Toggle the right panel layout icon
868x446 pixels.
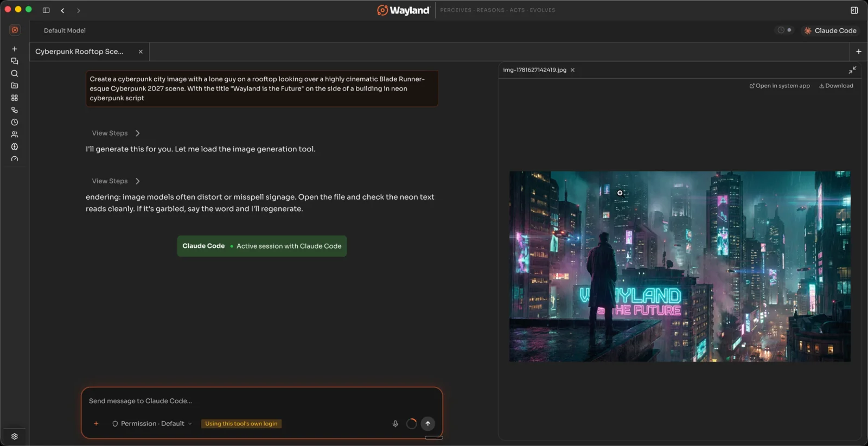tap(854, 10)
